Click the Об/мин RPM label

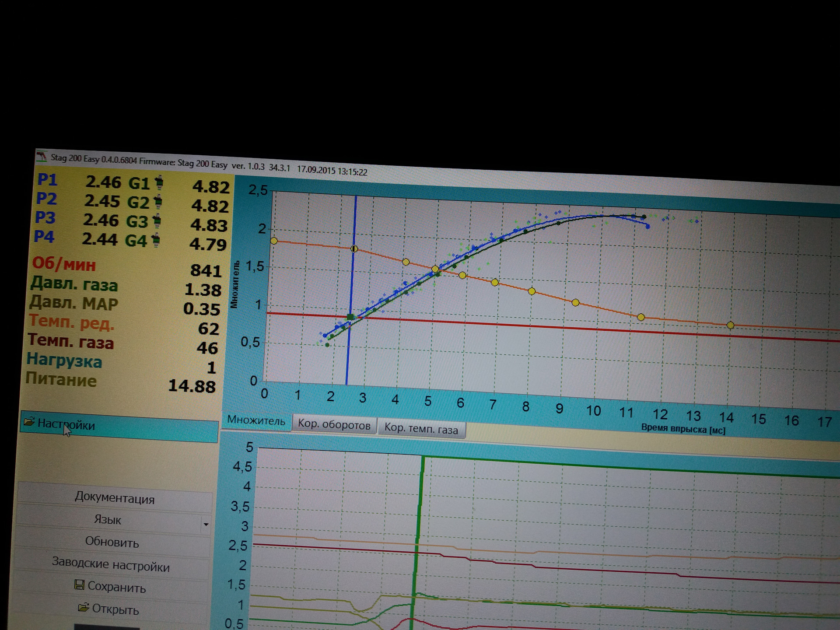click(64, 264)
